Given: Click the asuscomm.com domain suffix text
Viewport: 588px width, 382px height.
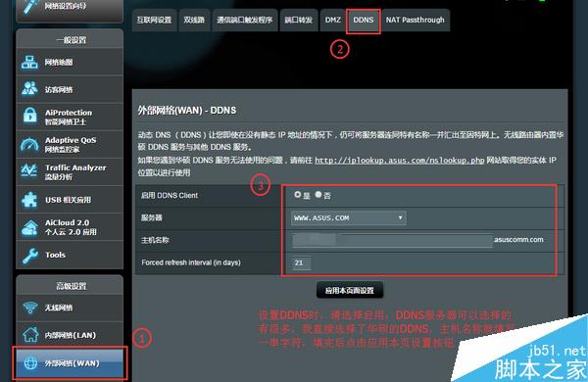Looking at the screenshot, I should (518, 240).
